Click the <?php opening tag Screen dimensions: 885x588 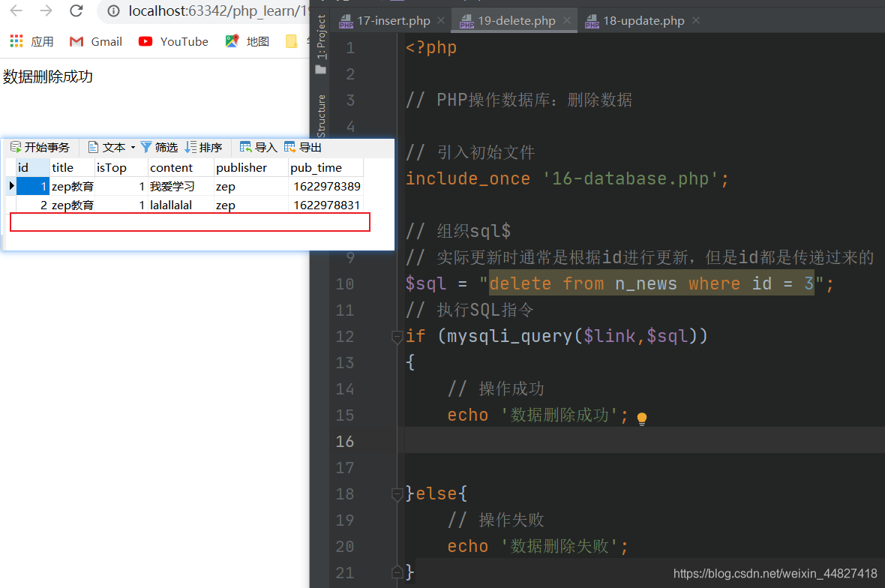pyautogui.click(x=430, y=47)
